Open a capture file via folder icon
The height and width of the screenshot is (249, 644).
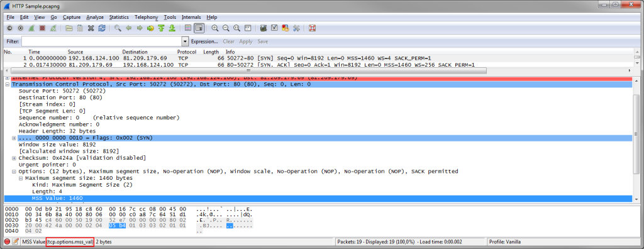[x=69, y=28]
